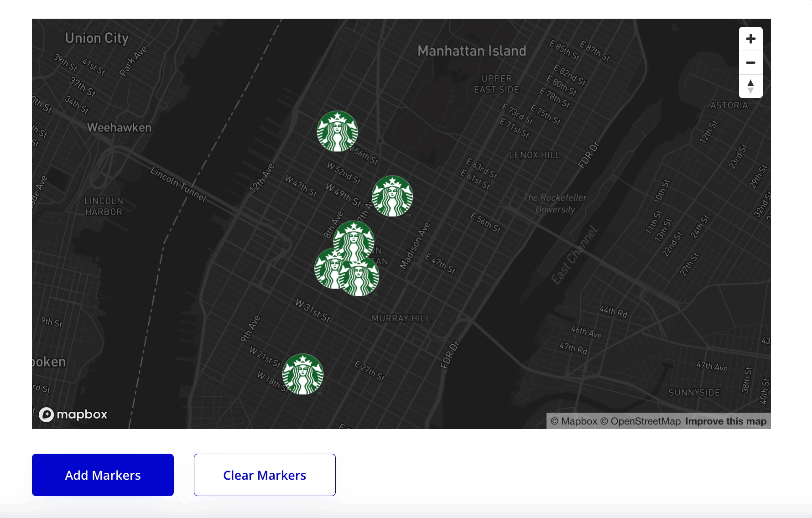Reset map bearing with the compass
The height and width of the screenshot is (518, 812).
click(x=750, y=87)
